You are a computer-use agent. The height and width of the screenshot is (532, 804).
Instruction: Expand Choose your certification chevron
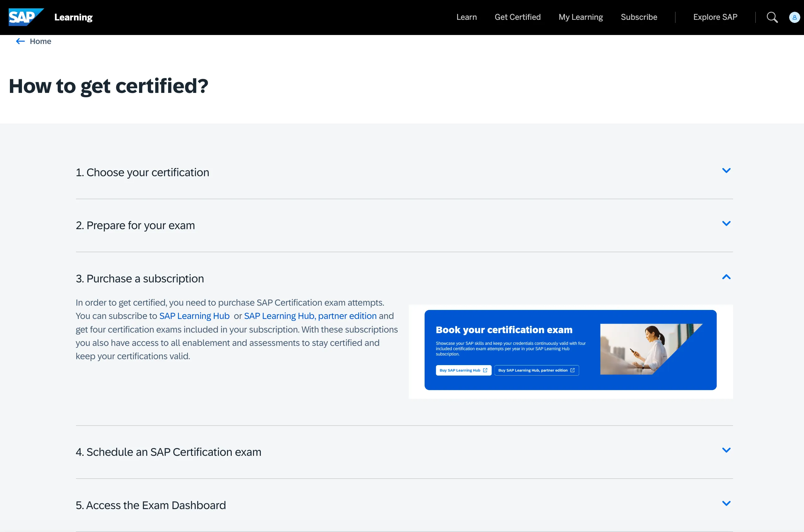tap(726, 171)
